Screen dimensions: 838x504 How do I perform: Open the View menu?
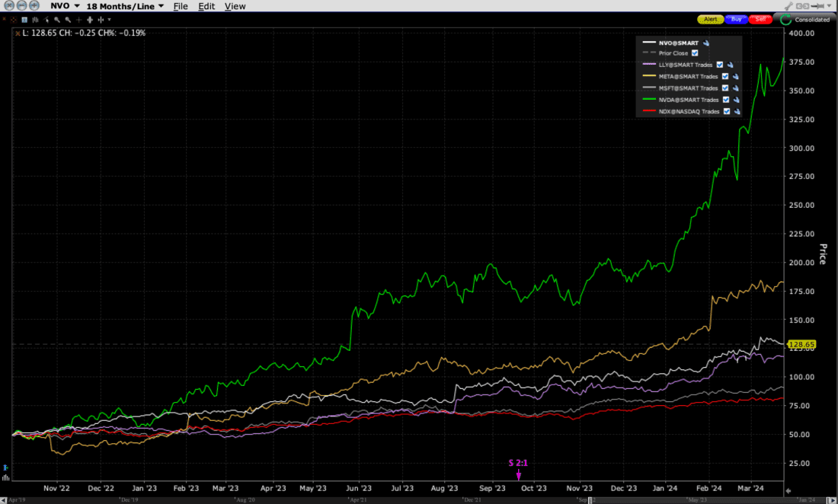[x=235, y=6]
